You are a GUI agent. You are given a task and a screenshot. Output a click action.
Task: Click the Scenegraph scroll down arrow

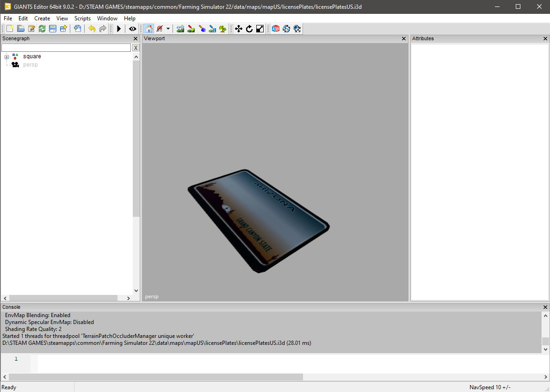coord(136,291)
